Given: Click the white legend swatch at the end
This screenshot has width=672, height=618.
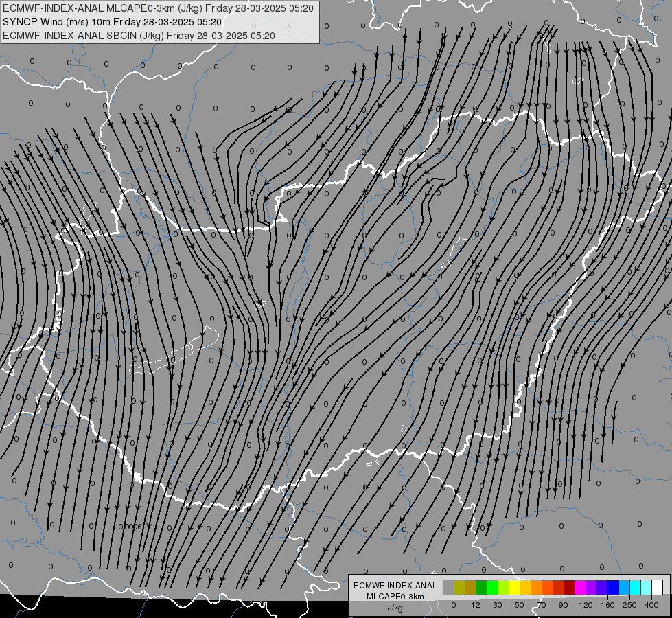Looking at the screenshot, I should pos(658,587).
